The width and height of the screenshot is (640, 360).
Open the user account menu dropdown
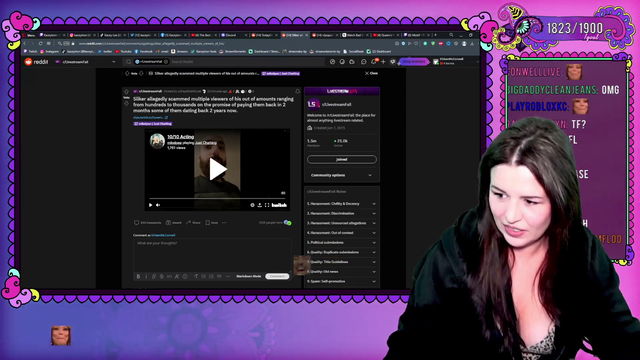tap(456, 62)
